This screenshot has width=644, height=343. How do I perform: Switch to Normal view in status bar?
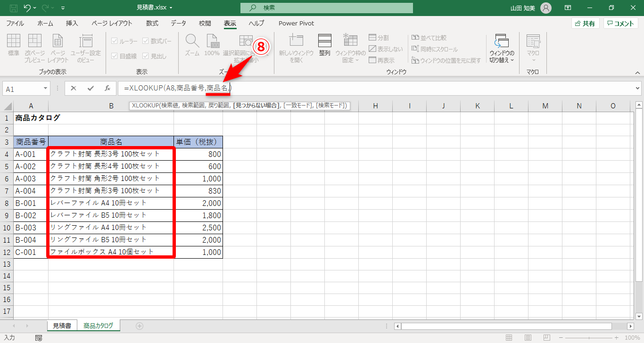pos(509,338)
